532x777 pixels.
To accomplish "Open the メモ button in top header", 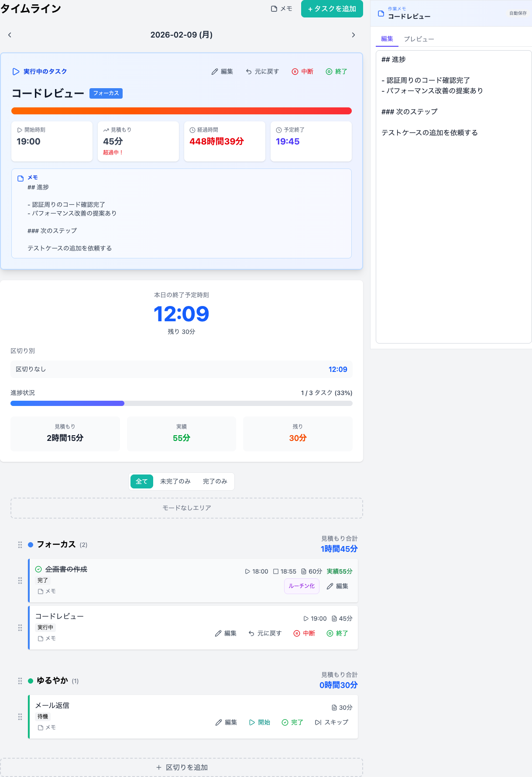I will [281, 9].
